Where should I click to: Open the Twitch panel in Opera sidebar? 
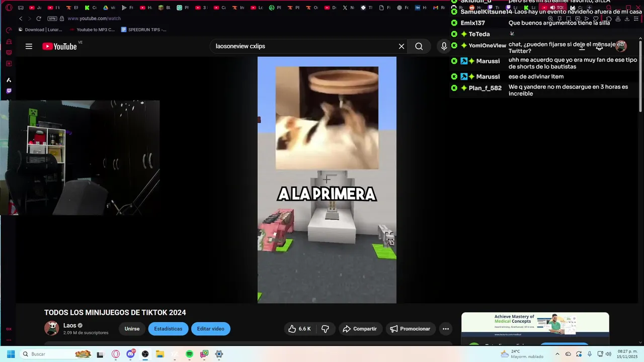[x=9, y=91]
